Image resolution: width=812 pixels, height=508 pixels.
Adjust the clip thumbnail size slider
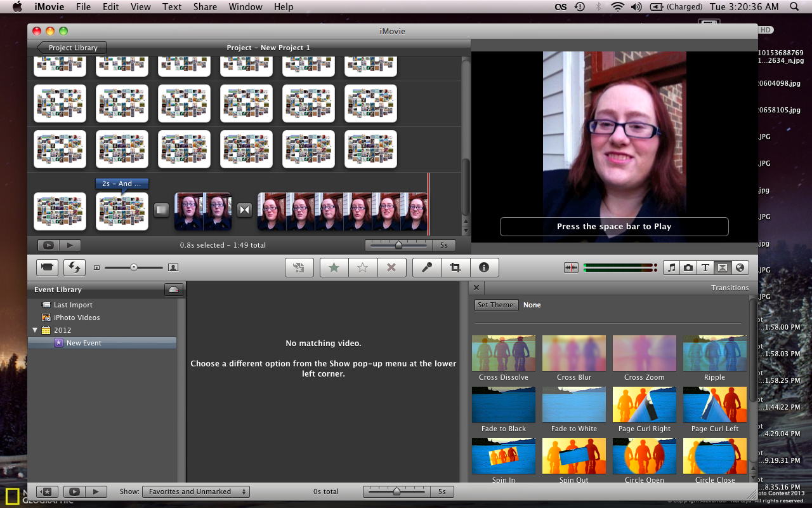coord(134,267)
